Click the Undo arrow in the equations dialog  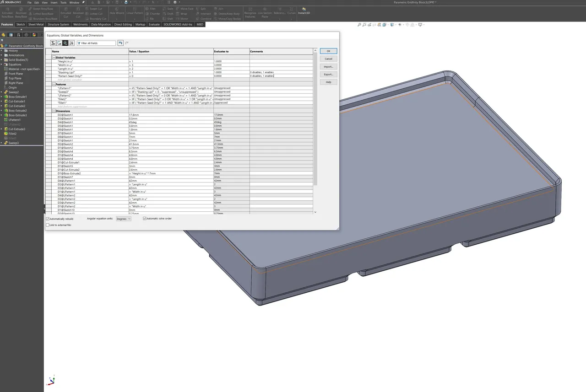coord(120,43)
